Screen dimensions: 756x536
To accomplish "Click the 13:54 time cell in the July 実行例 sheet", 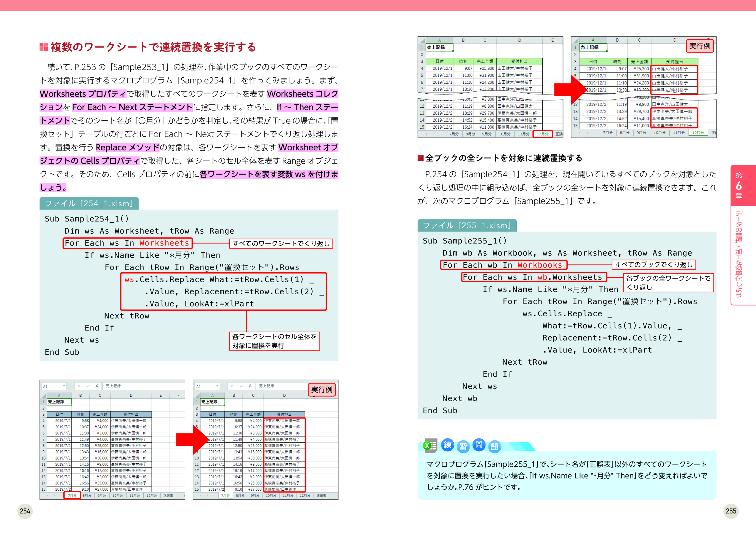I will click(x=234, y=458).
